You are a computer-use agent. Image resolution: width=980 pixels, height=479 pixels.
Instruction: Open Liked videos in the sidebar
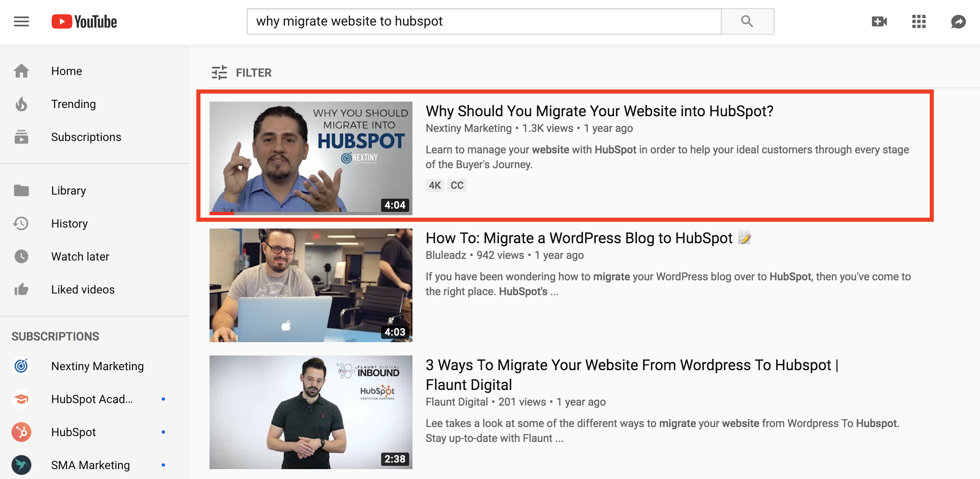[95, 289]
